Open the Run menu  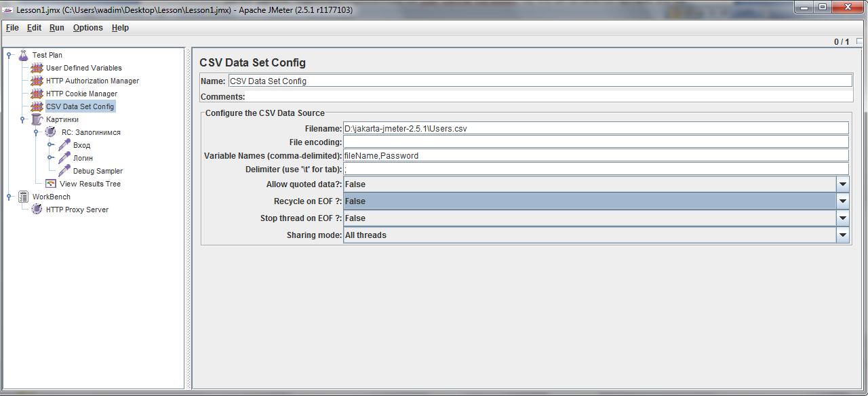(x=57, y=28)
